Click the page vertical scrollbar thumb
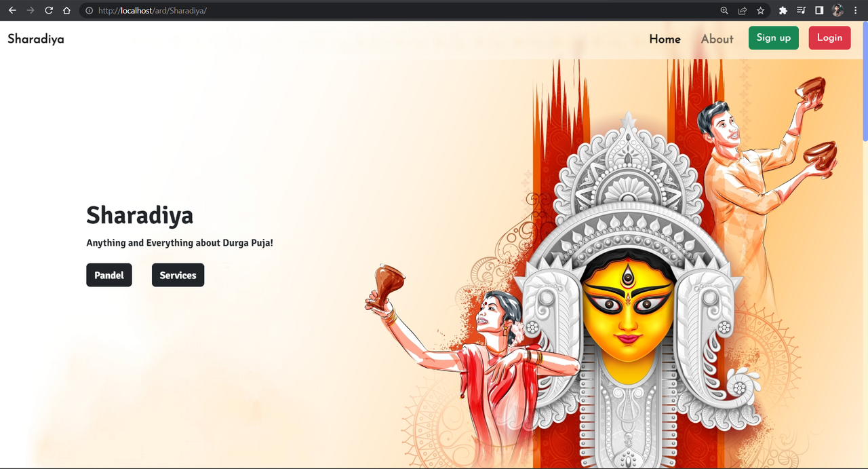 pos(865,82)
